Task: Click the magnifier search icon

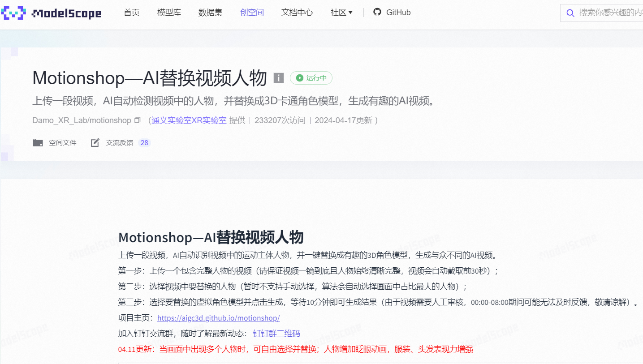Action: click(x=570, y=13)
